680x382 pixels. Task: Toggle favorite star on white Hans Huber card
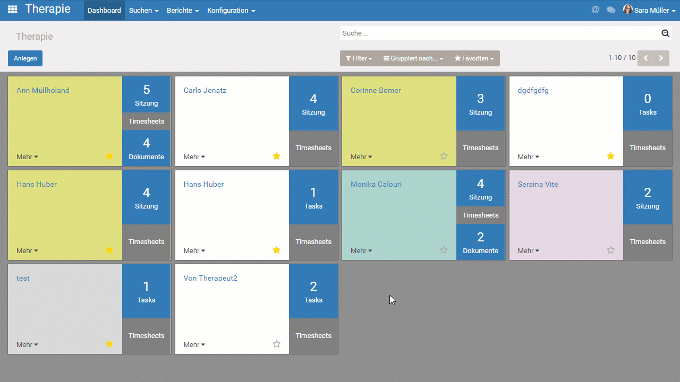coord(276,250)
